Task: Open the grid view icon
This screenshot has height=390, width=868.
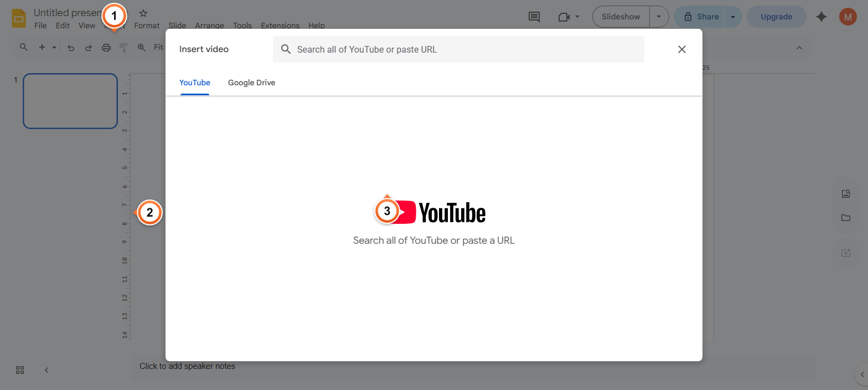Action: pyautogui.click(x=20, y=370)
